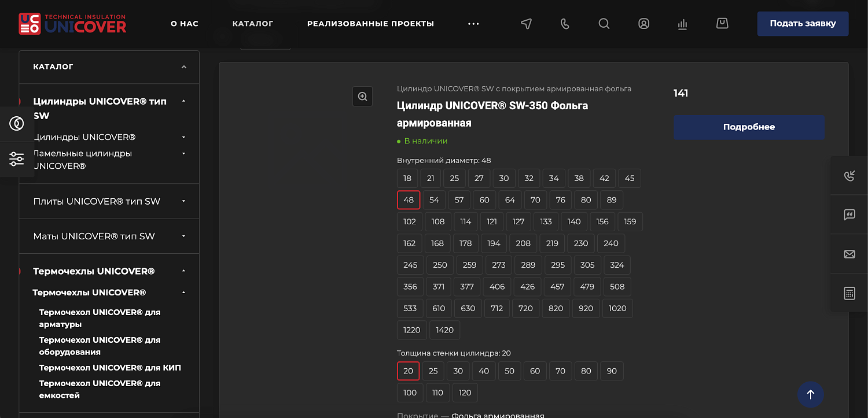Open the calculator icon on right panel

(x=849, y=293)
